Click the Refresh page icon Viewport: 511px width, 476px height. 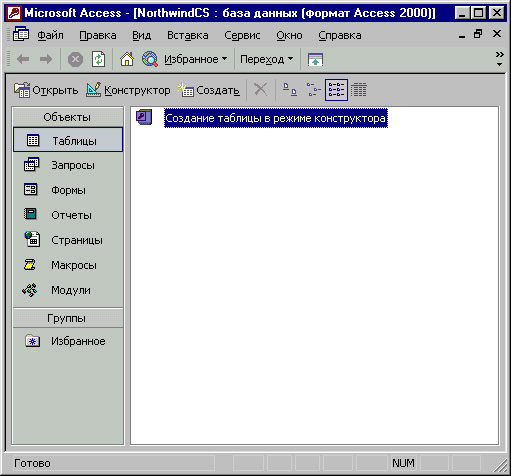[x=99, y=59]
